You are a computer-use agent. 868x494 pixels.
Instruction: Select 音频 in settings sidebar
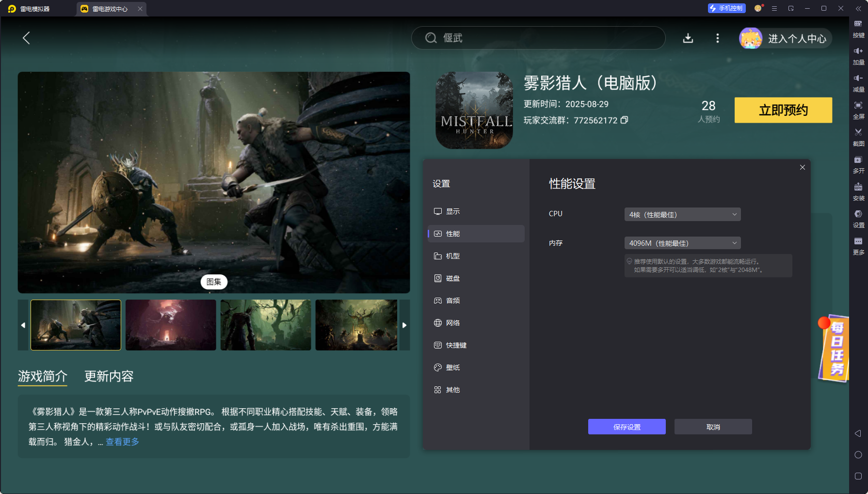[476, 301]
